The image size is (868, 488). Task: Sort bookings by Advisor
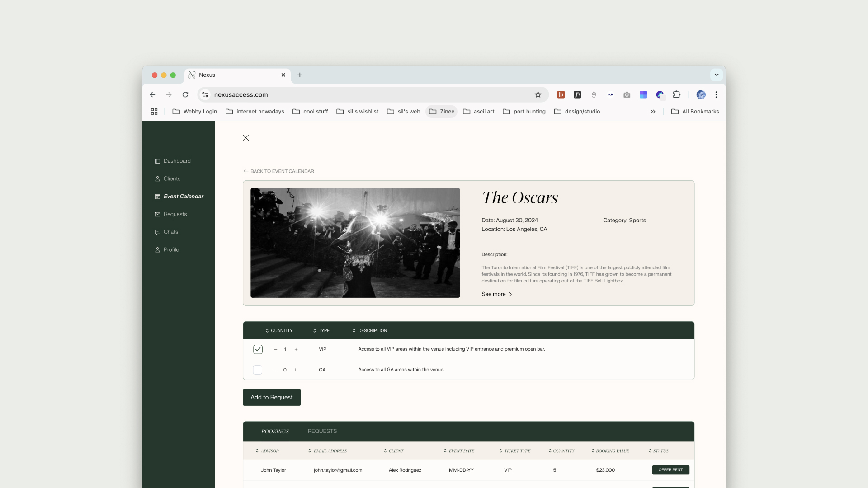pyautogui.click(x=267, y=451)
